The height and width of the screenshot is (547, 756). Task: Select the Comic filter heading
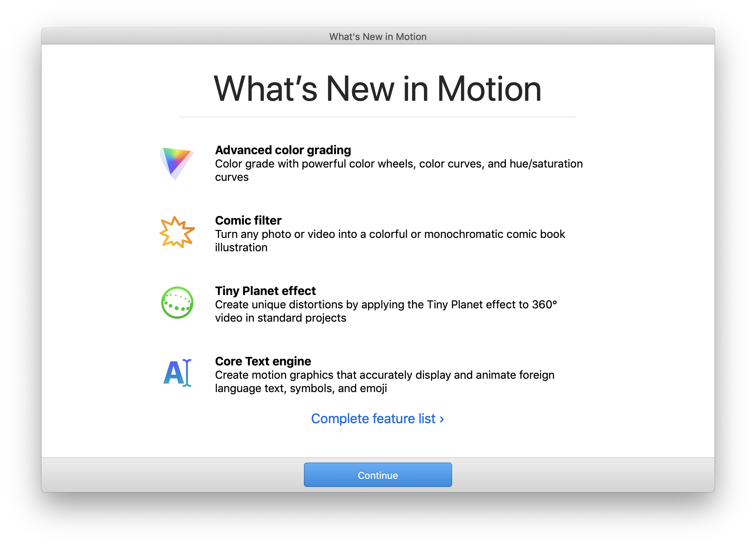coord(248,221)
